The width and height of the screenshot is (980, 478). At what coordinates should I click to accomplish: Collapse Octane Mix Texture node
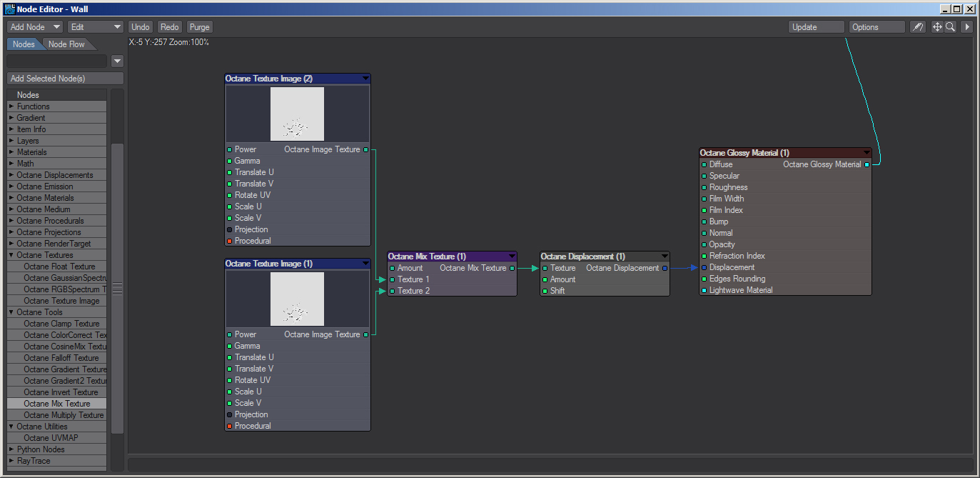512,257
